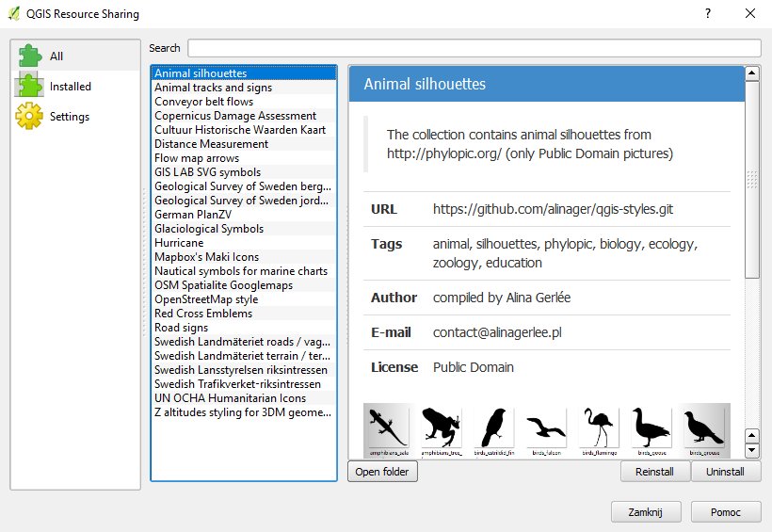Select Glaciological Symbols collection
Image resolution: width=772 pixels, height=532 pixels.
pyautogui.click(x=244, y=229)
